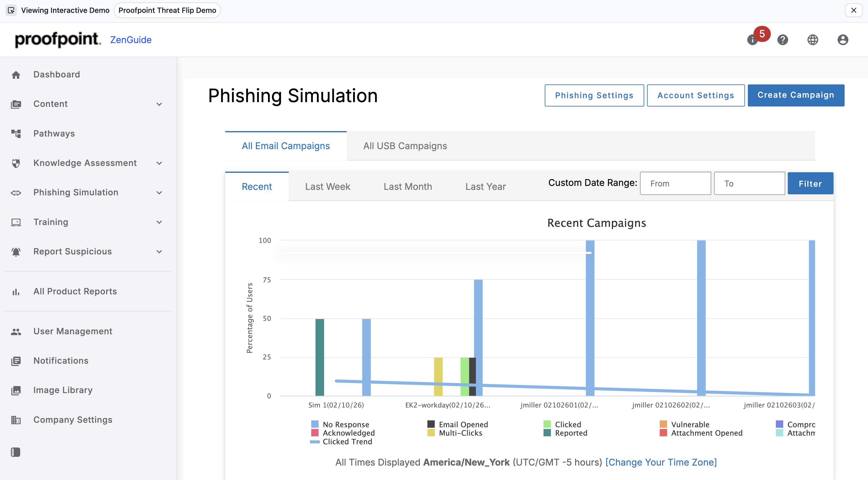Screen dimensions: 868x480
Task: Click Change Your Time Zone link
Action: click(661, 462)
